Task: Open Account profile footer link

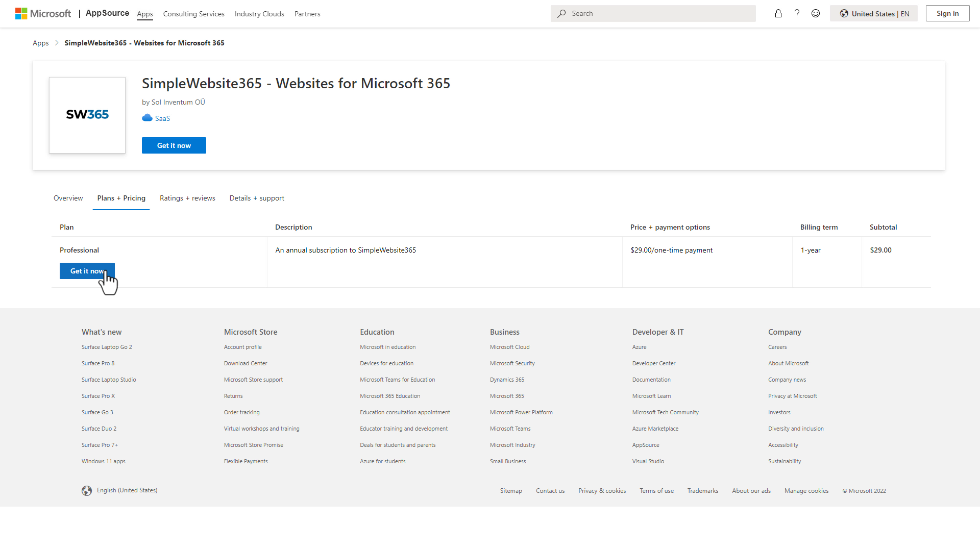Action: click(243, 347)
